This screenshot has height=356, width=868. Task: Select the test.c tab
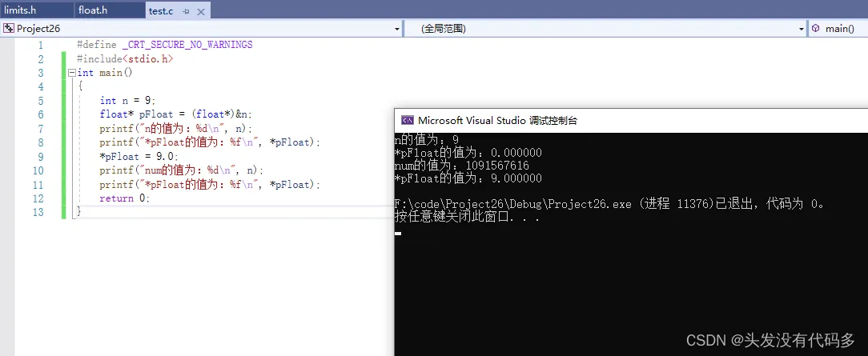pos(161,11)
